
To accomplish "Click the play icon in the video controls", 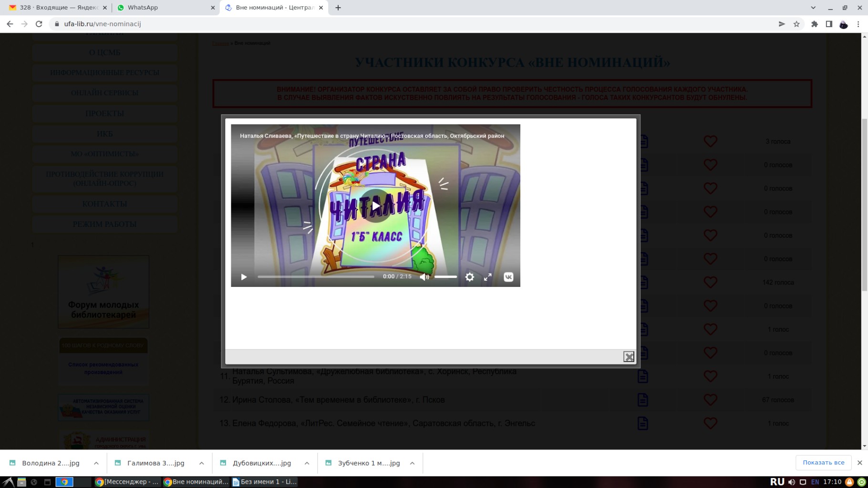I will tap(244, 277).
